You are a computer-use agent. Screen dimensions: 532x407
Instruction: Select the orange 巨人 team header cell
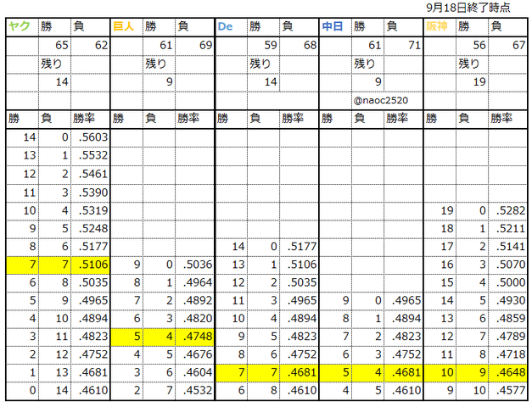tap(126, 26)
